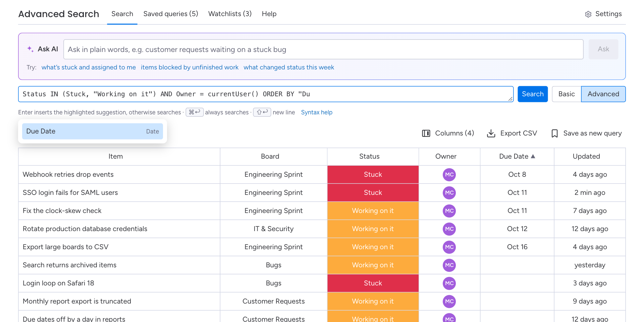Click Save as new query
The height and width of the screenshot is (322, 644).
point(587,133)
